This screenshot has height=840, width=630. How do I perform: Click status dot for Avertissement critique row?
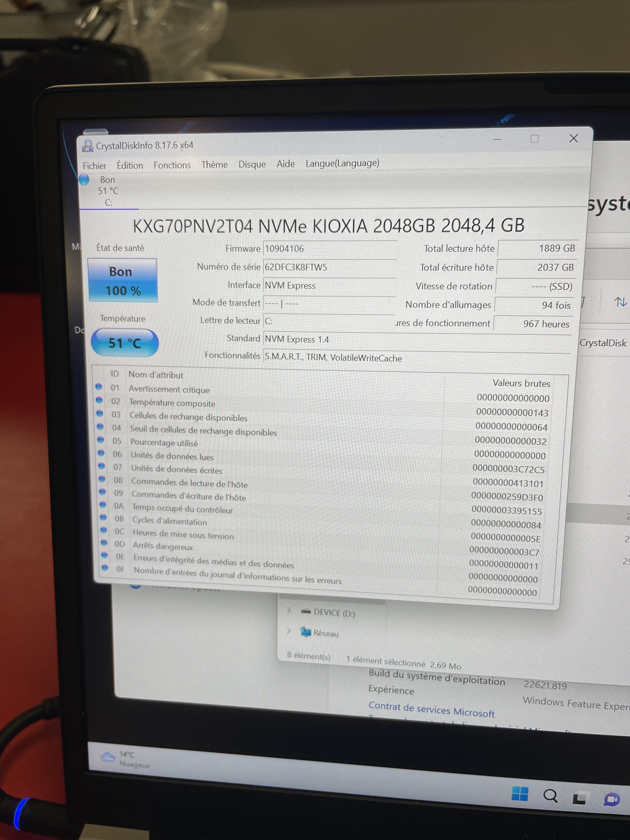(99, 387)
